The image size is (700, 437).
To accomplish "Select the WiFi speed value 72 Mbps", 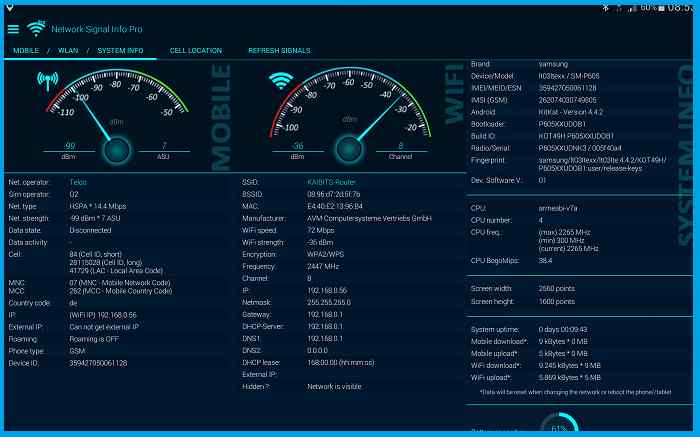I will (321, 230).
